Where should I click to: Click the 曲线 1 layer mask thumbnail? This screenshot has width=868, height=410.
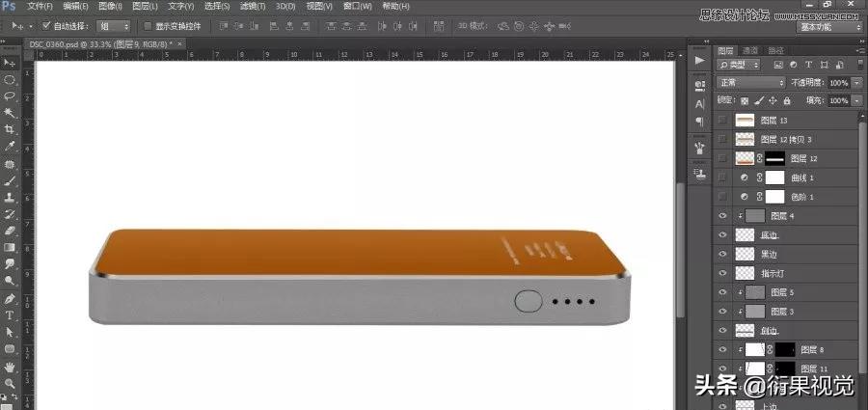(776, 178)
